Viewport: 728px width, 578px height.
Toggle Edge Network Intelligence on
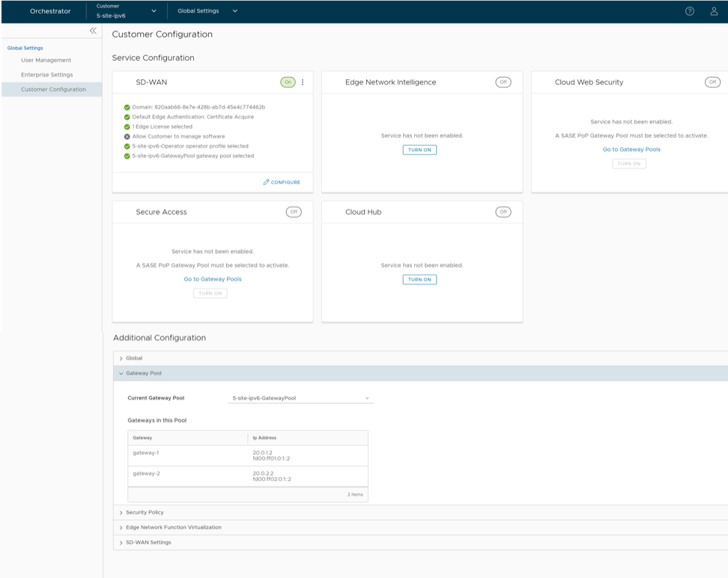pyautogui.click(x=503, y=82)
